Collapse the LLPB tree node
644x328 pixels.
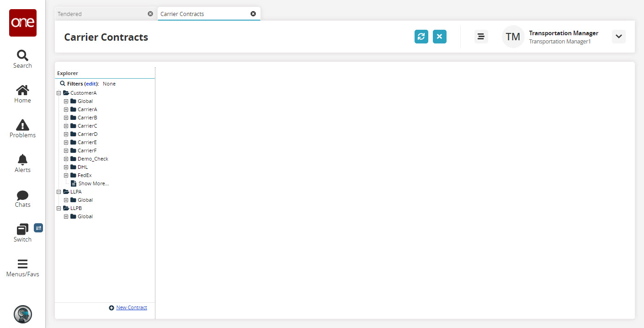[59, 208]
